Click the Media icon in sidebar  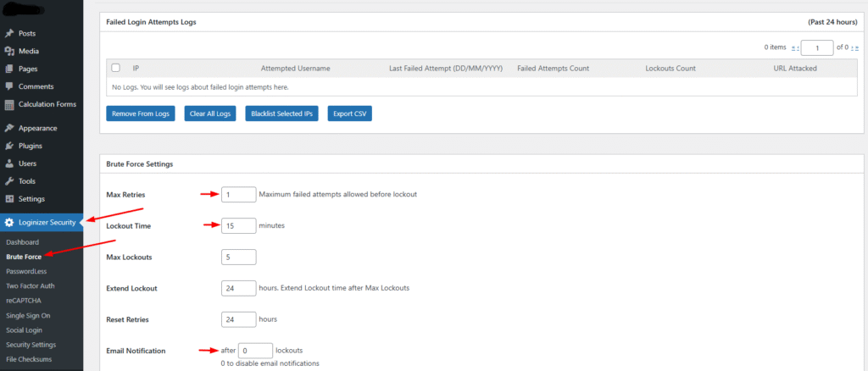pos(8,51)
